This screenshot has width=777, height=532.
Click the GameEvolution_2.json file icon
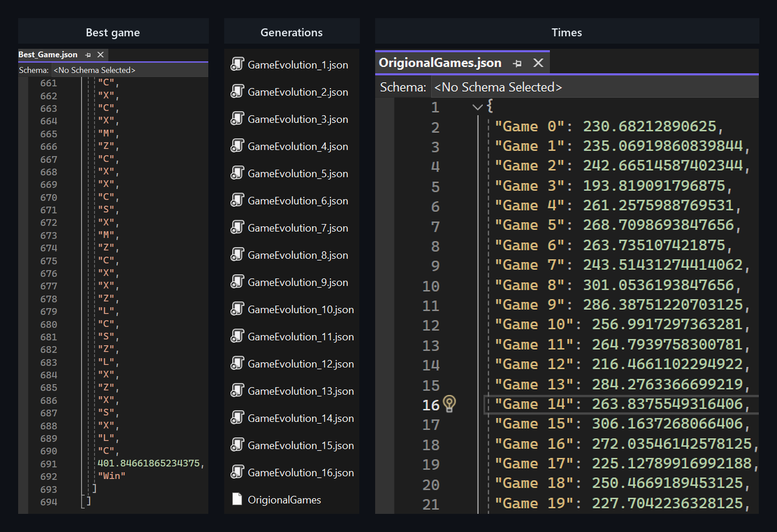point(237,91)
